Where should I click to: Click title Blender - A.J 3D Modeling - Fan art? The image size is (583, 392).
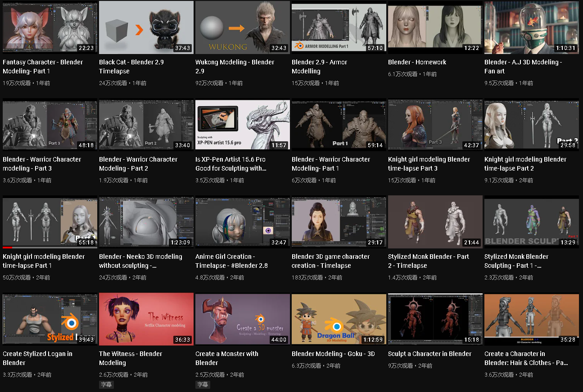tap(523, 67)
